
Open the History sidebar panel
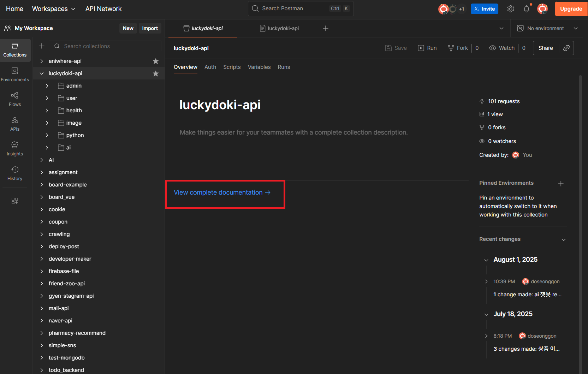click(15, 174)
